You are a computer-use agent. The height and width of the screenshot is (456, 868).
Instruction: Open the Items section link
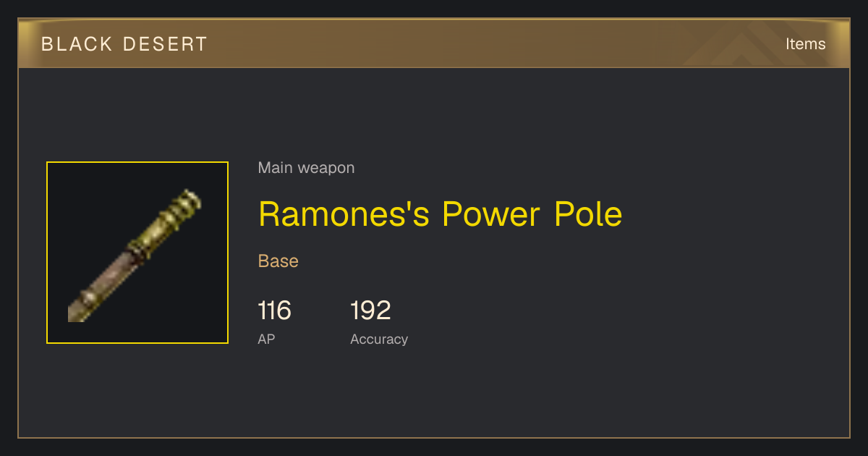click(x=805, y=44)
